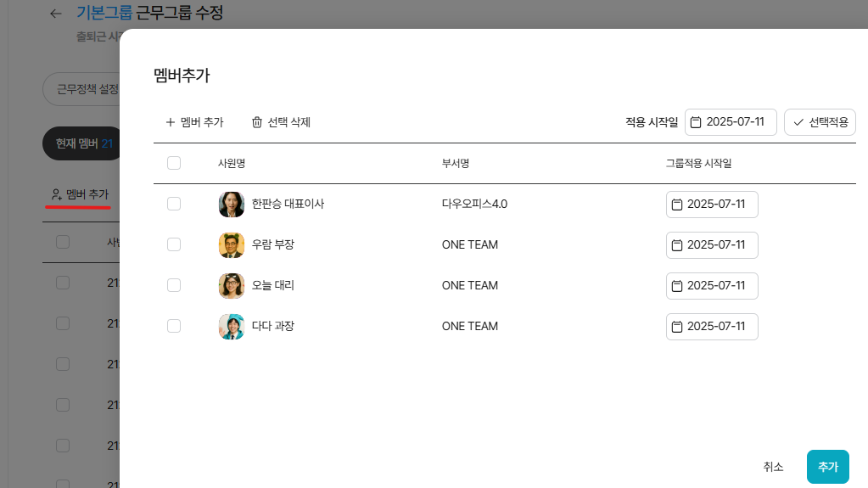Select the checkbox for 우람 부장

[174, 244]
